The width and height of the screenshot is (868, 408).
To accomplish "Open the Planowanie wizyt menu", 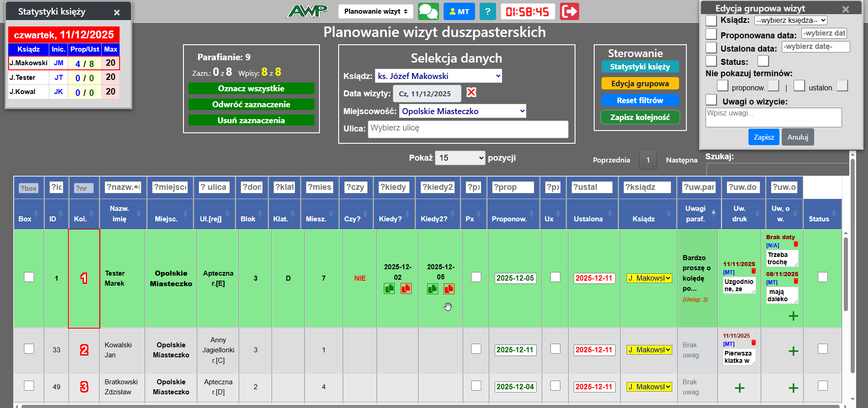I will click(x=375, y=11).
